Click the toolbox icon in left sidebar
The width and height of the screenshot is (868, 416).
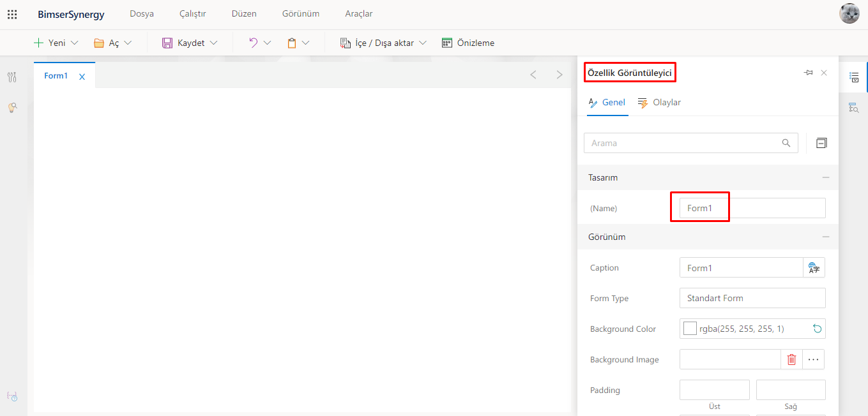tap(12, 77)
